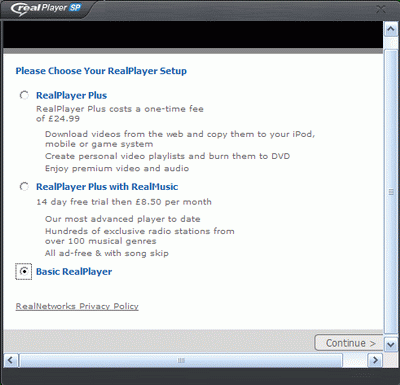400x385 pixels.
Task: Click the horizontal scrollbar left arrow
Action: click(x=10, y=360)
